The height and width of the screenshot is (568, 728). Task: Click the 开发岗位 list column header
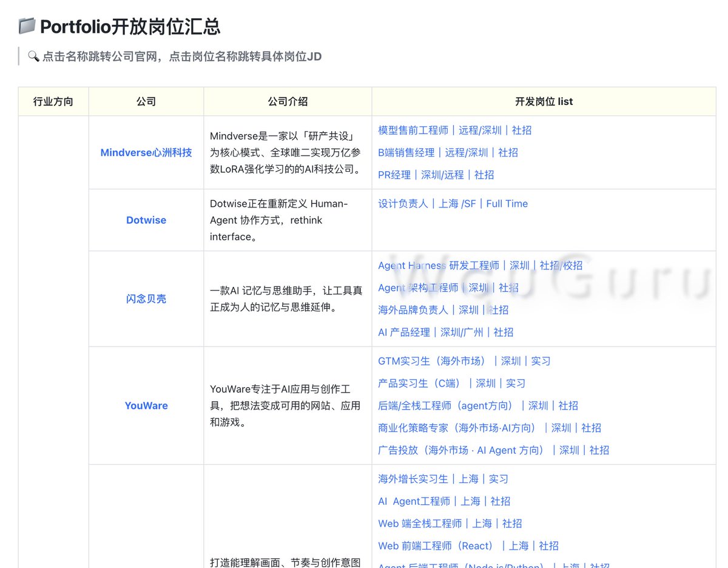click(544, 101)
